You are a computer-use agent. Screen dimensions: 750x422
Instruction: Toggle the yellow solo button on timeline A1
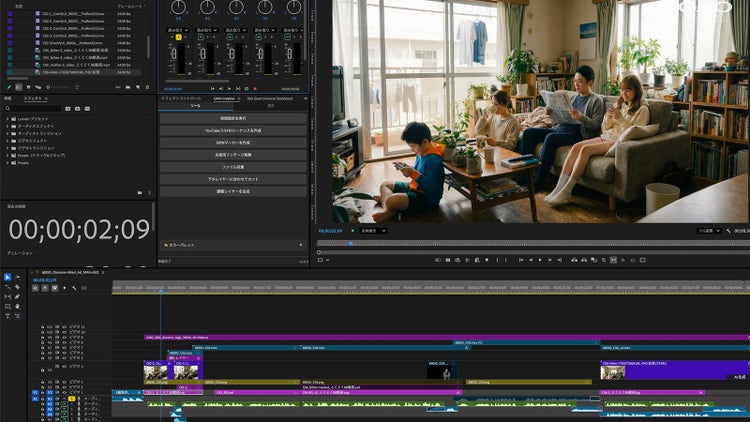coord(71,398)
